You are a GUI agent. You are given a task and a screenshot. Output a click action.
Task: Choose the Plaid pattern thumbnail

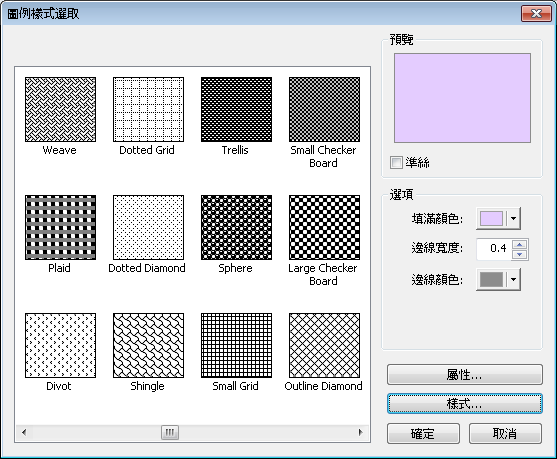[60, 227]
